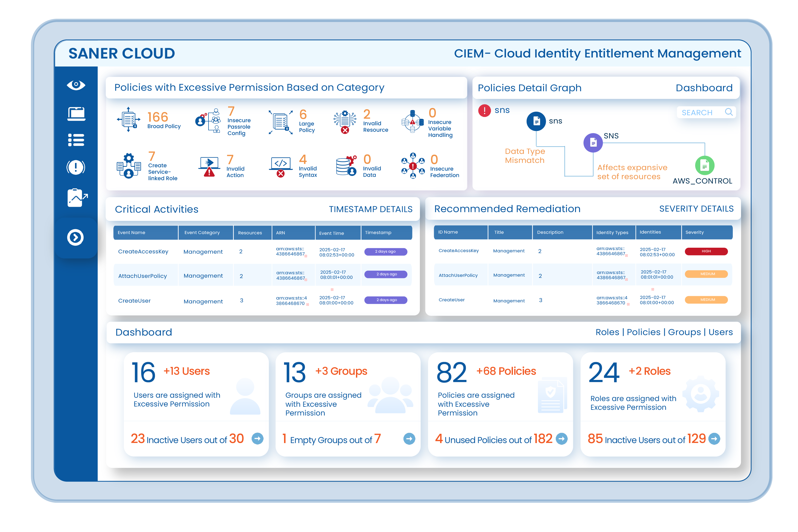Open the TIMESTAMP DETAILS link
798x532 pixels.
coord(370,209)
